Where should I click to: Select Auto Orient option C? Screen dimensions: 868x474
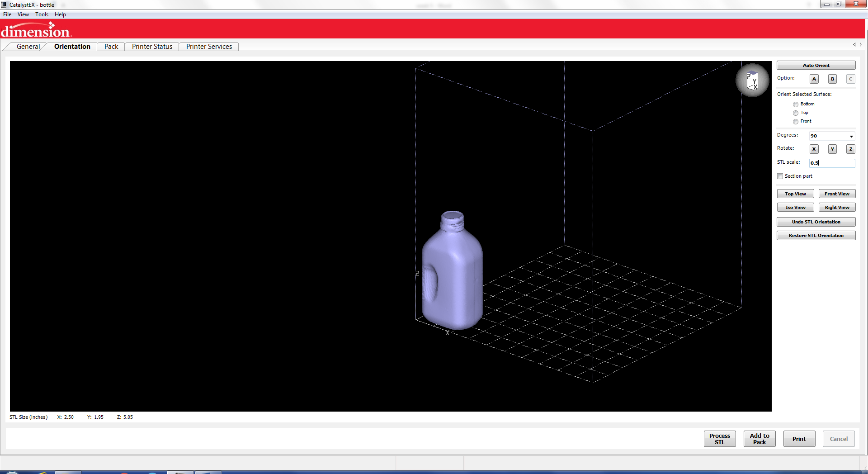click(x=850, y=79)
